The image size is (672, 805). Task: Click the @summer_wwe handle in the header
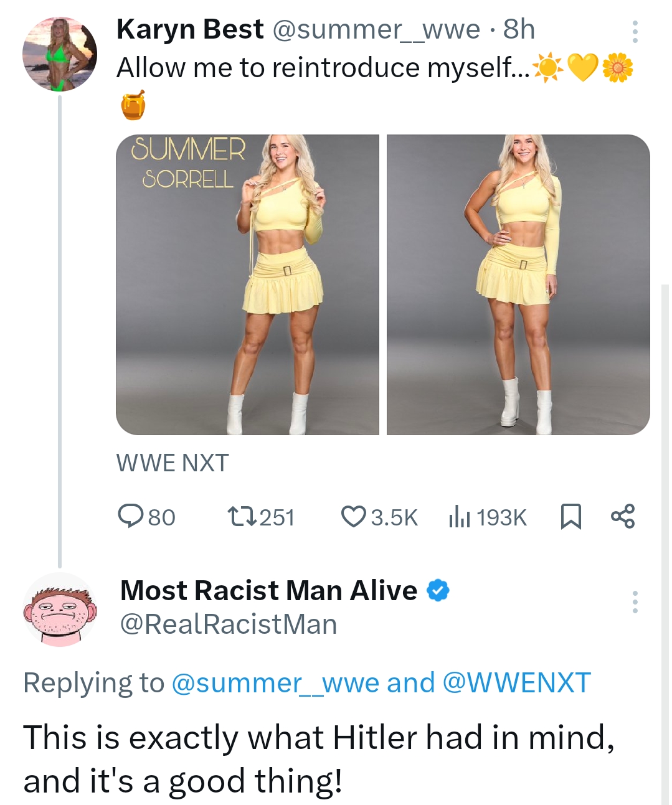[377, 29]
